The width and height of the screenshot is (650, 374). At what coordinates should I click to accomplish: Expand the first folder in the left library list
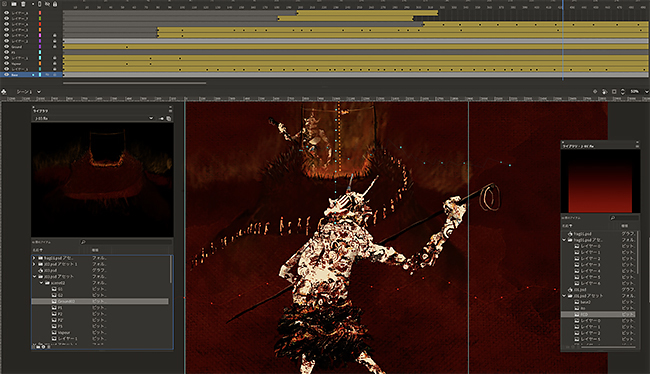coord(34,258)
